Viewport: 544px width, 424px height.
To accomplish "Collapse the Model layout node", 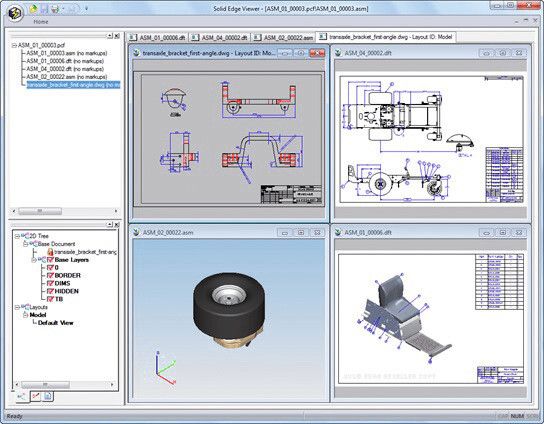I will [x=25, y=315].
